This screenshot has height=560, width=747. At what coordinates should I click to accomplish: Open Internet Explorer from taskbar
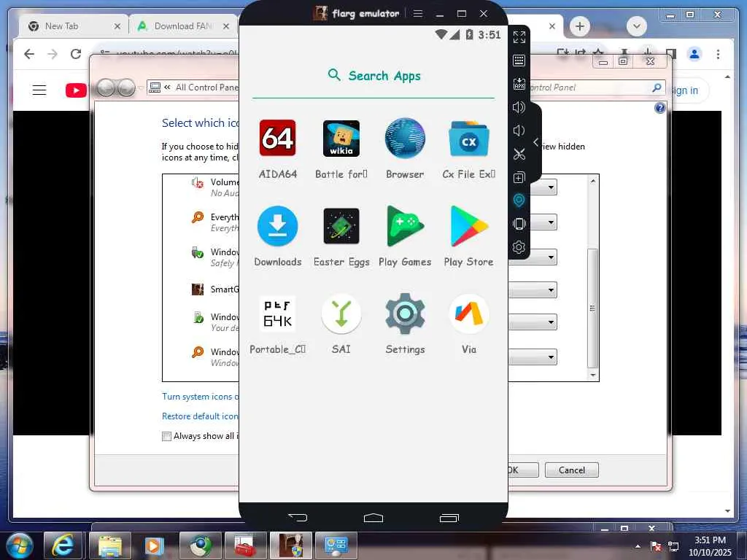tap(63, 545)
